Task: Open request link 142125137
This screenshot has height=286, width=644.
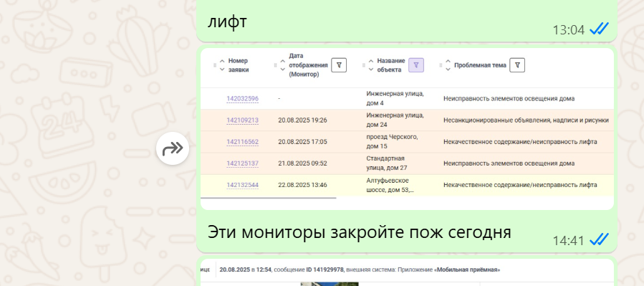Action: coord(242,163)
